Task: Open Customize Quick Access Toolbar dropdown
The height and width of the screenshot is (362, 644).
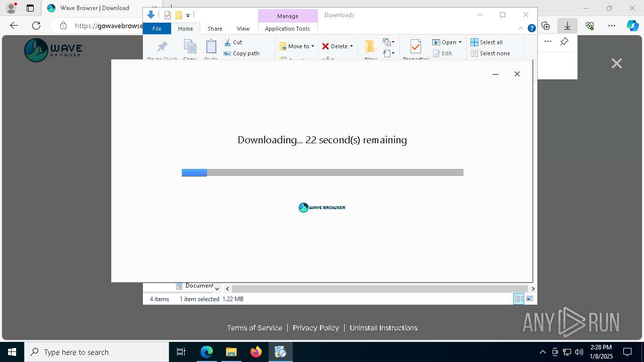Action: pyautogui.click(x=188, y=16)
